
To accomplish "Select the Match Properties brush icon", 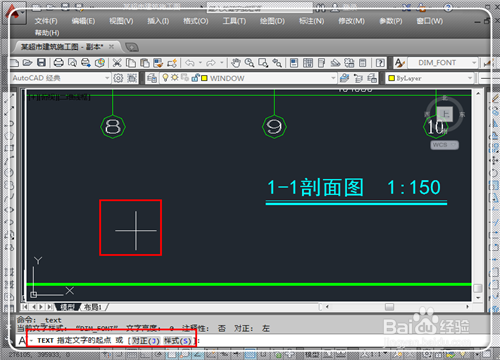I will tap(158, 63).
